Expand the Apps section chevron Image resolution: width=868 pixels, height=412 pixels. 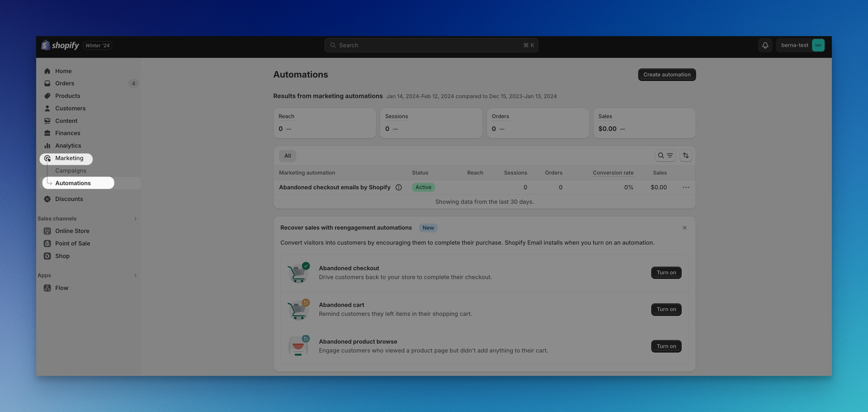click(x=135, y=276)
